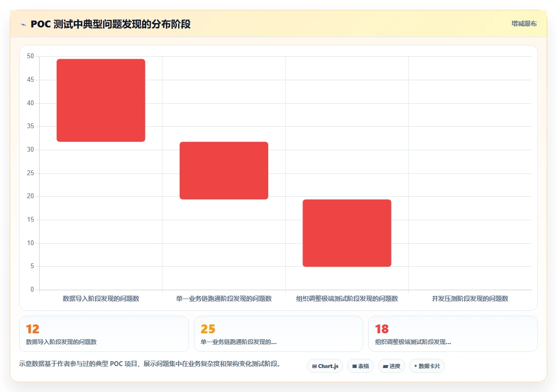Select the 进度 tag pill
Image resolution: width=557 pixels, height=392 pixels.
pos(392,366)
